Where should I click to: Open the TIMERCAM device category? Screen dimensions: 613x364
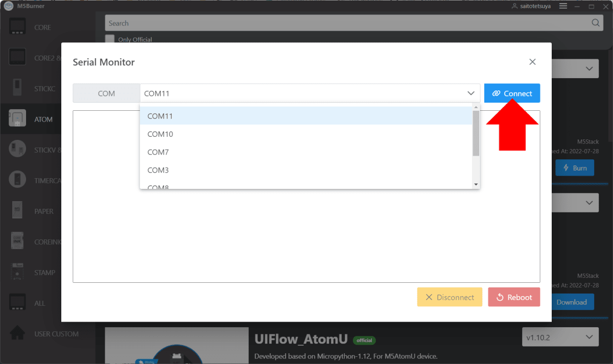(x=48, y=180)
